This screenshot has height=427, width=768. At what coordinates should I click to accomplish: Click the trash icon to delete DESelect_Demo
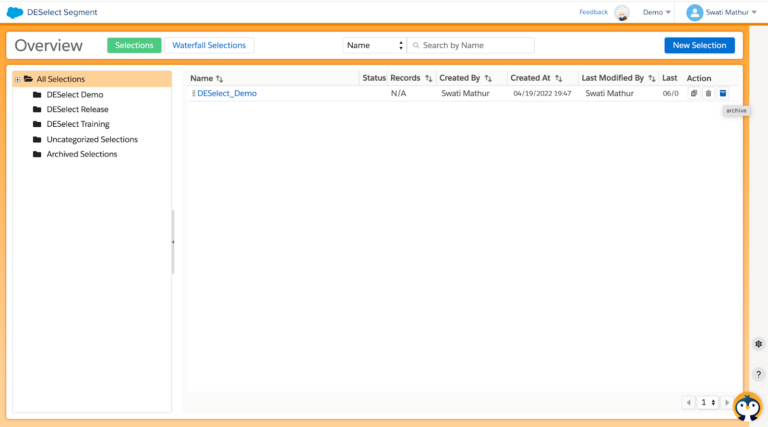pos(708,93)
